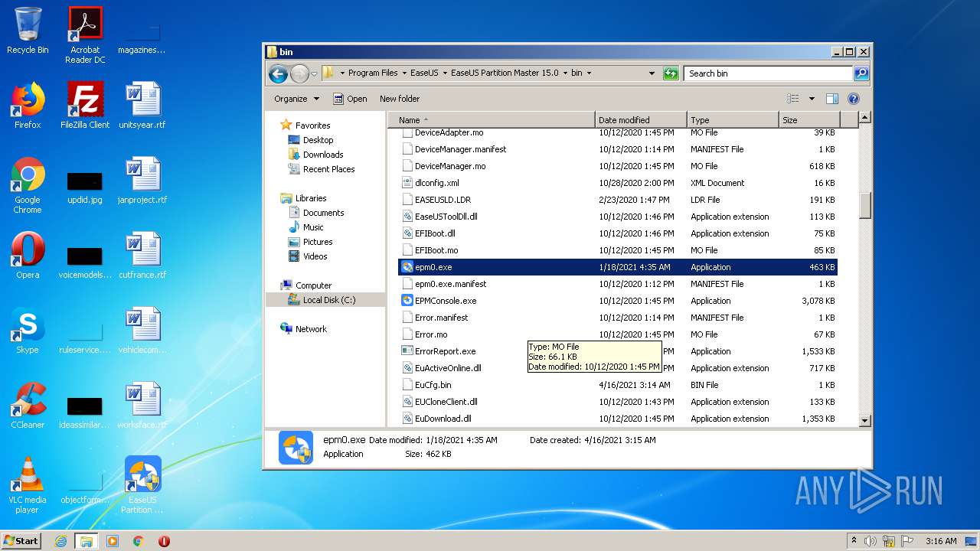Expand the bin breadcrumb arrow
This screenshot has width=980, height=551.
589,73
